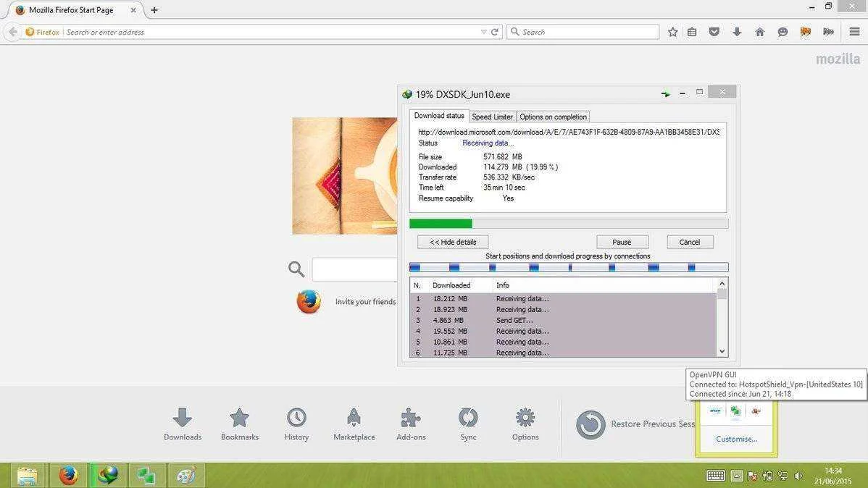Open Add-ons puzzle piece shortcut
The image size is (868, 488).
[411, 424]
